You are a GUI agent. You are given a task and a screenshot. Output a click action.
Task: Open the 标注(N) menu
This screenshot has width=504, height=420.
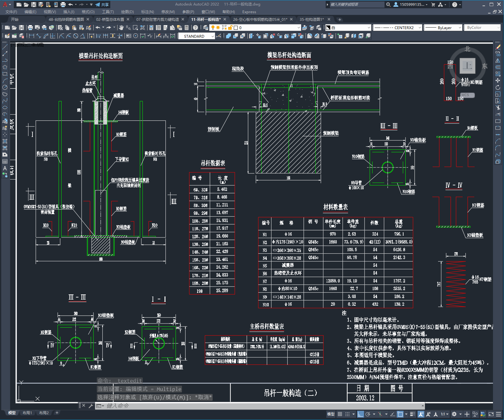[x=147, y=12]
